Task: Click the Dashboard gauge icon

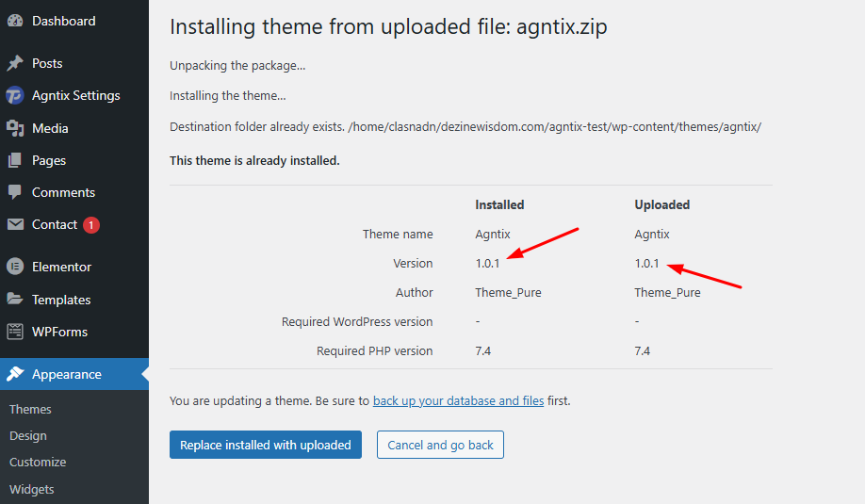Action: coord(15,21)
